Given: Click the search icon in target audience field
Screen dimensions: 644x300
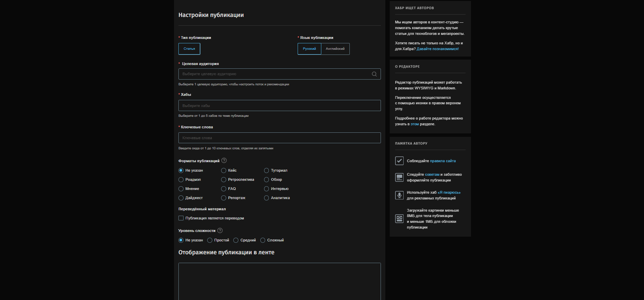Looking at the screenshot, I should 374,74.
